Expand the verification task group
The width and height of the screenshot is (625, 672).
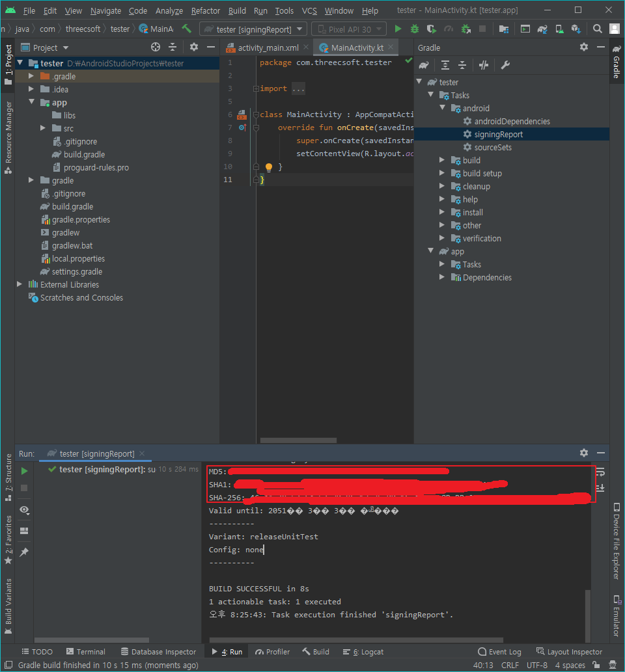(x=442, y=238)
